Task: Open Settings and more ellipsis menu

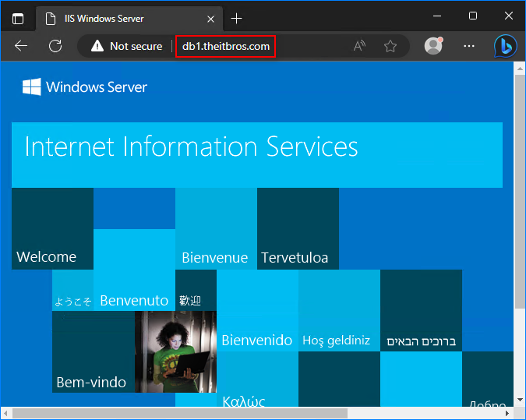Action: pos(469,46)
